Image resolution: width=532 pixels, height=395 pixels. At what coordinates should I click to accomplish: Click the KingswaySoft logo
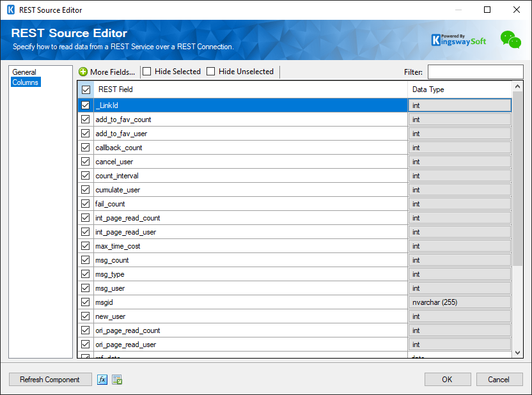[458, 40]
